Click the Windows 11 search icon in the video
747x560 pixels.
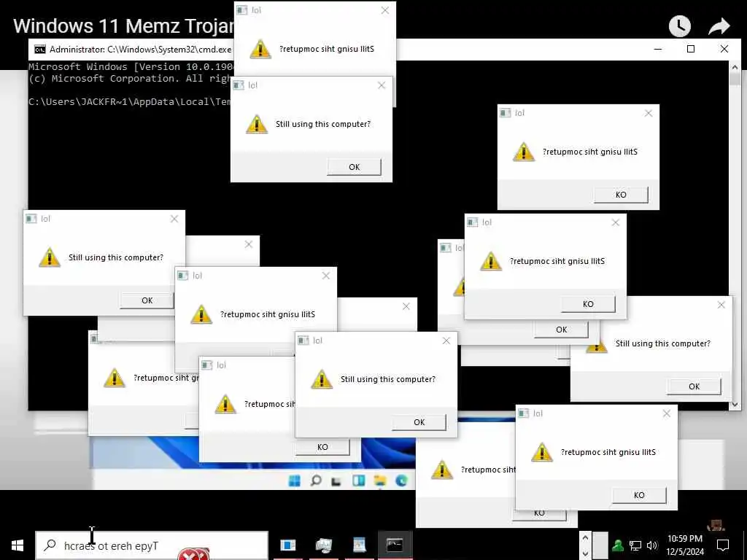[x=316, y=481]
